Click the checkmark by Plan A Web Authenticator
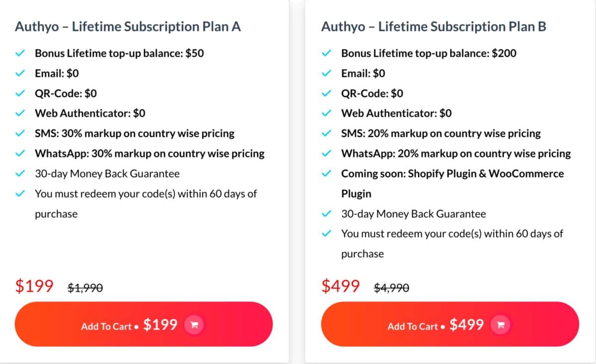 (x=20, y=113)
